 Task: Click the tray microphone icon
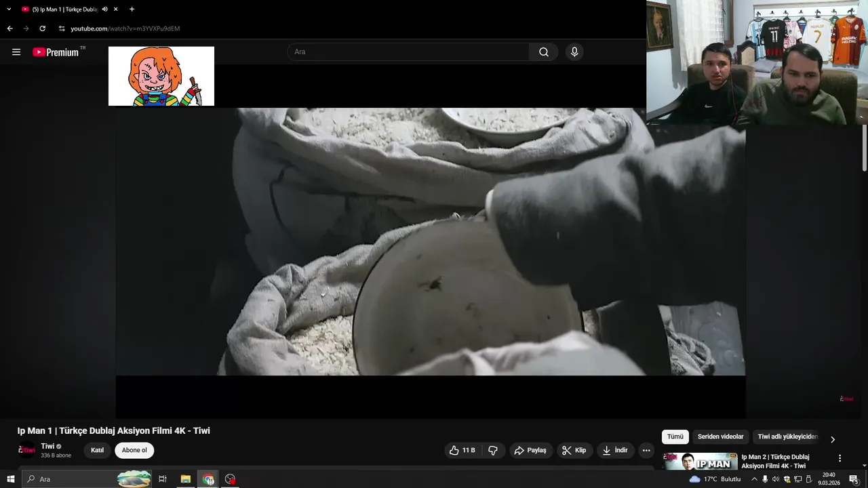click(x=765, y=479)
